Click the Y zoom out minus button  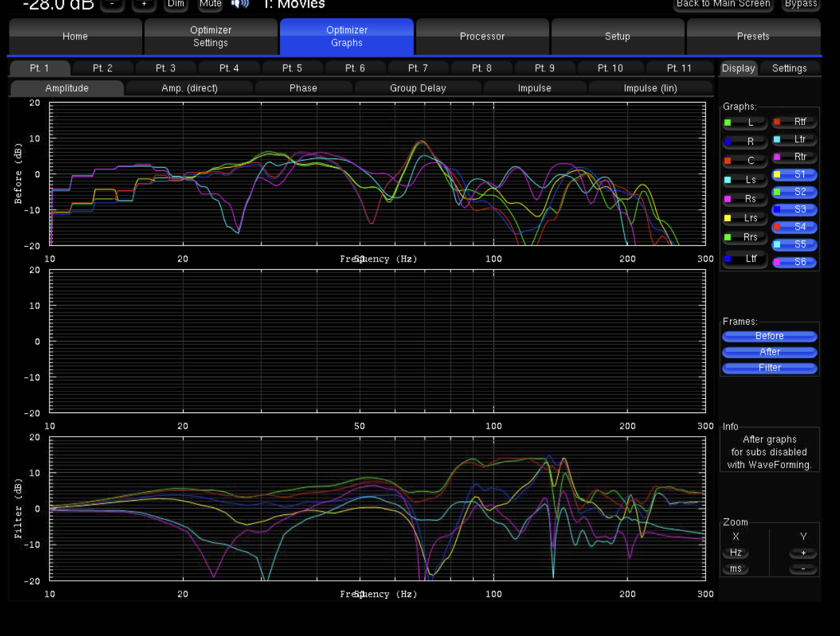pyautogui.click(x=803, y=569)
